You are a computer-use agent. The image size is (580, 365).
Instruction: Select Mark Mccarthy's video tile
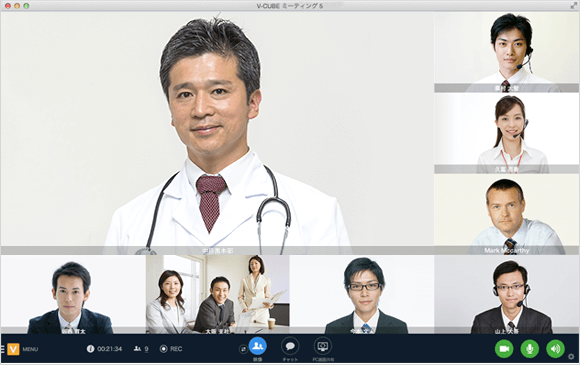(x=507, y=214)
